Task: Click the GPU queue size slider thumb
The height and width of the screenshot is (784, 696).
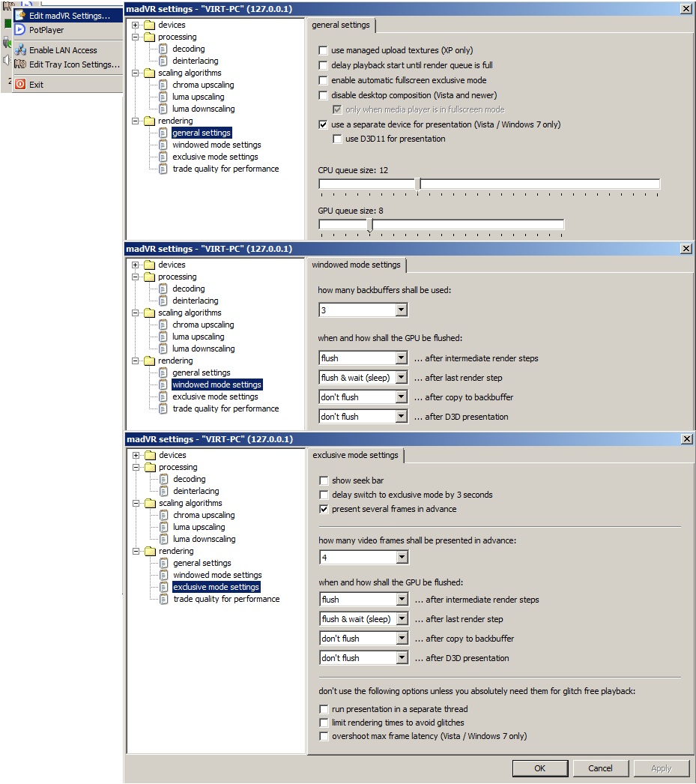Action: [370, 225]
